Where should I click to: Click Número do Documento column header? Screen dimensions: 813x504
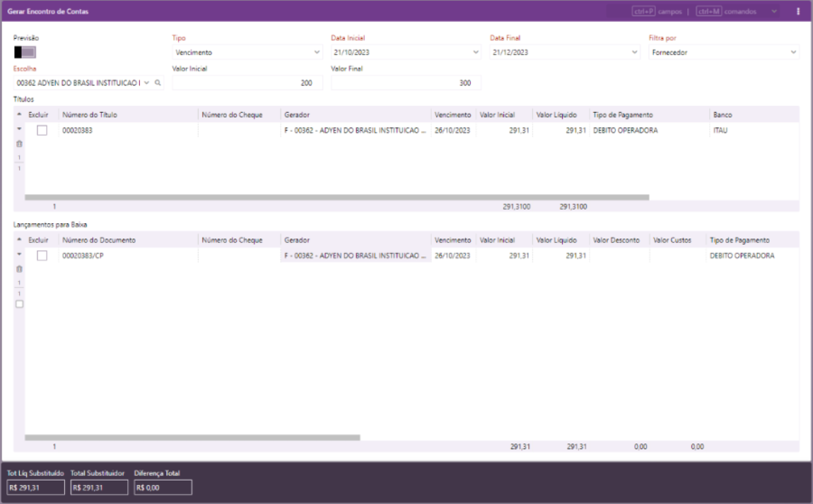click(x=98, y=240)
